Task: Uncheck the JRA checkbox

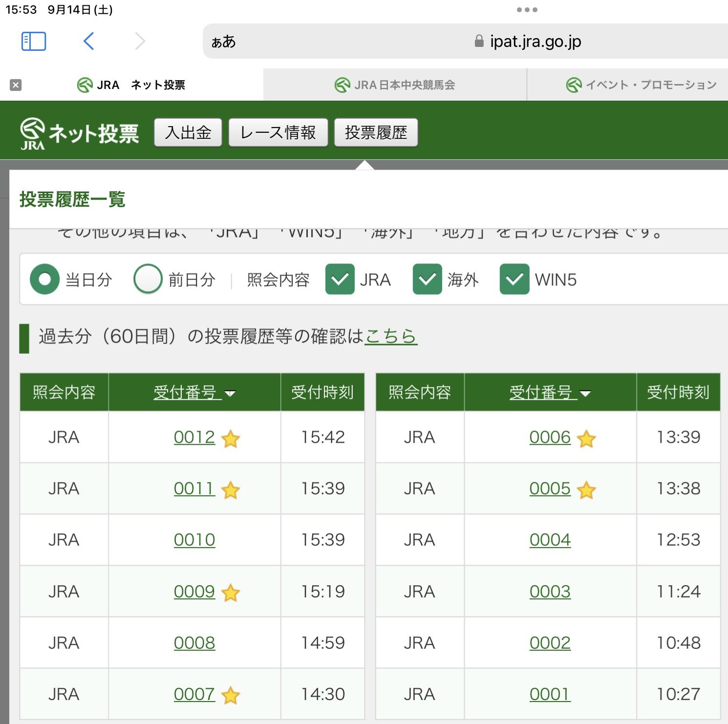Action: [x=340, y=279]
